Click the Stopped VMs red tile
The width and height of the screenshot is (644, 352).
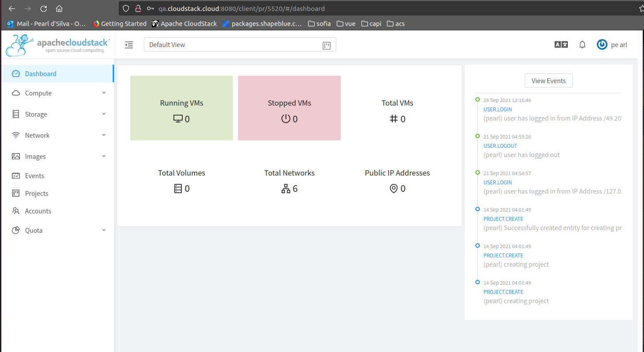[x=289, y=108]
